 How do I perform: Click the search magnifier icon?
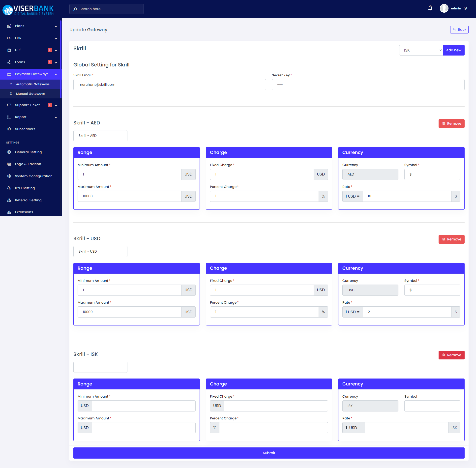tap(75, 9)
